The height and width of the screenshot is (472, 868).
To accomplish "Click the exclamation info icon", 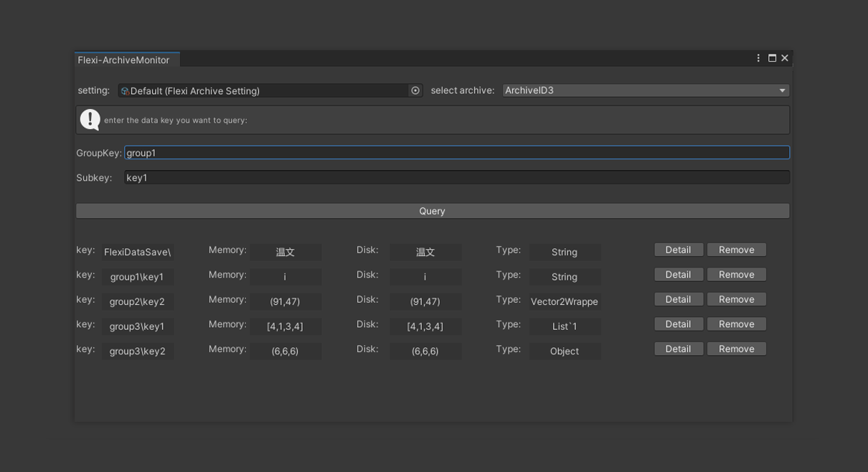I will point(89,119).
